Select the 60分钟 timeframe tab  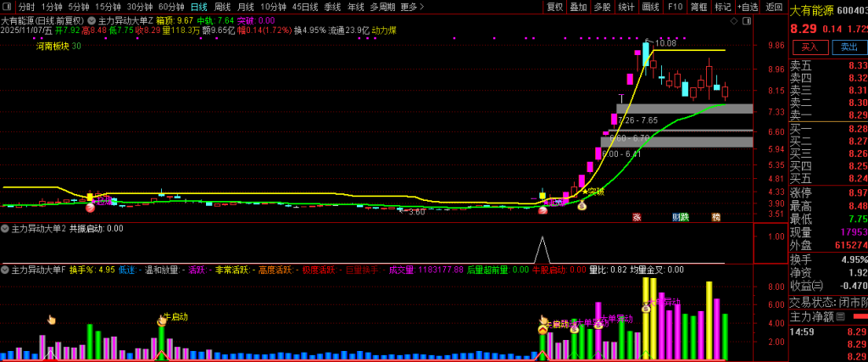171,7
